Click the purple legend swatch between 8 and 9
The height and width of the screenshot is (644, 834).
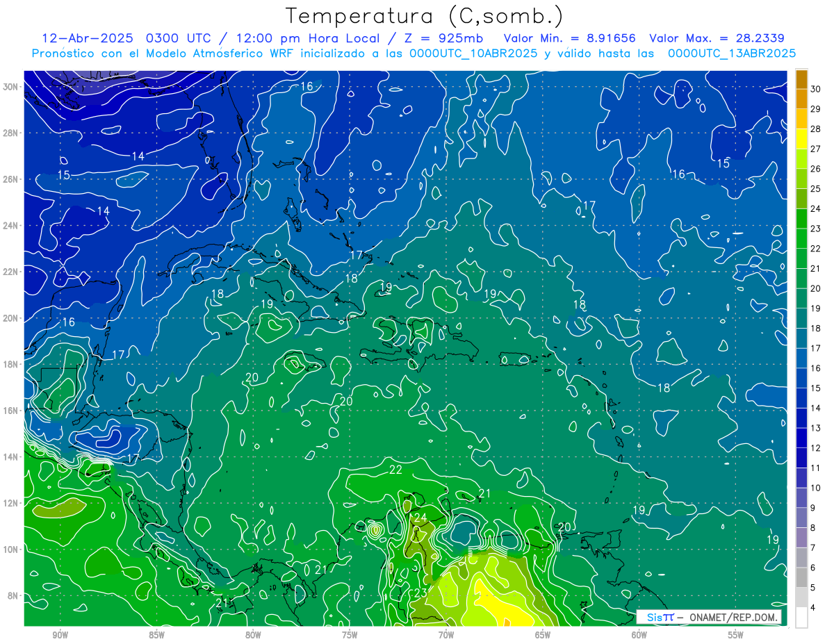(x=801, y=518)
